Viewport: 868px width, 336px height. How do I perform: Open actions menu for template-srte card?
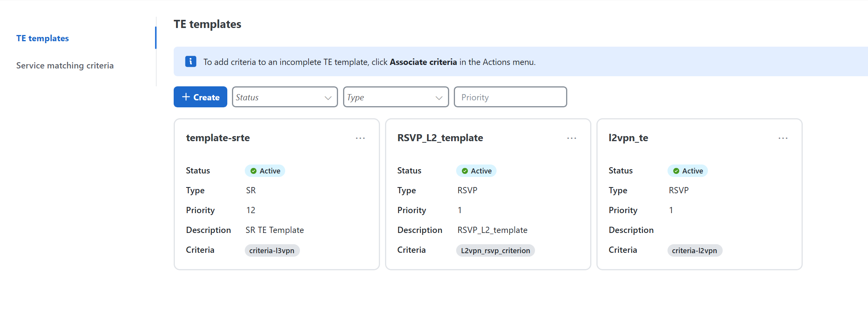[360, 138]
